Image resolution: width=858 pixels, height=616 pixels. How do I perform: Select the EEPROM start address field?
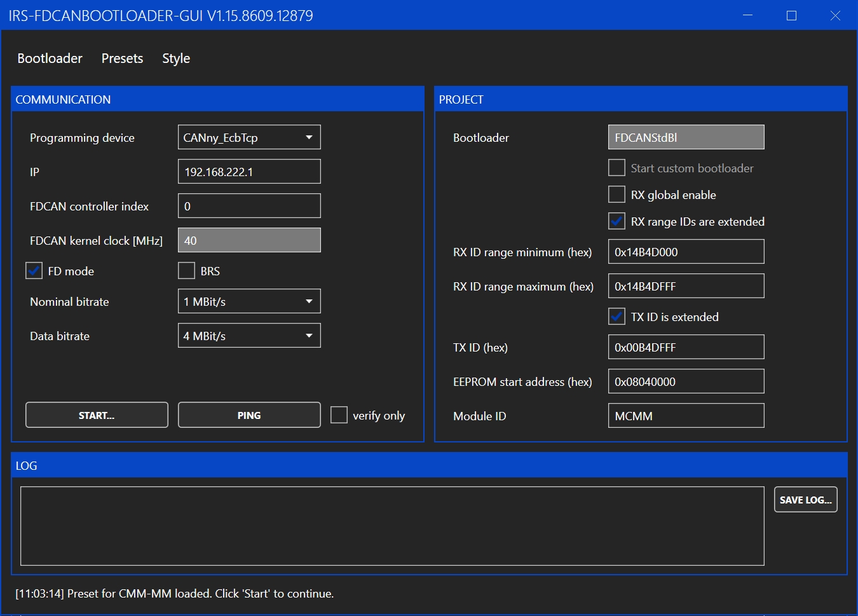point(686,381)
